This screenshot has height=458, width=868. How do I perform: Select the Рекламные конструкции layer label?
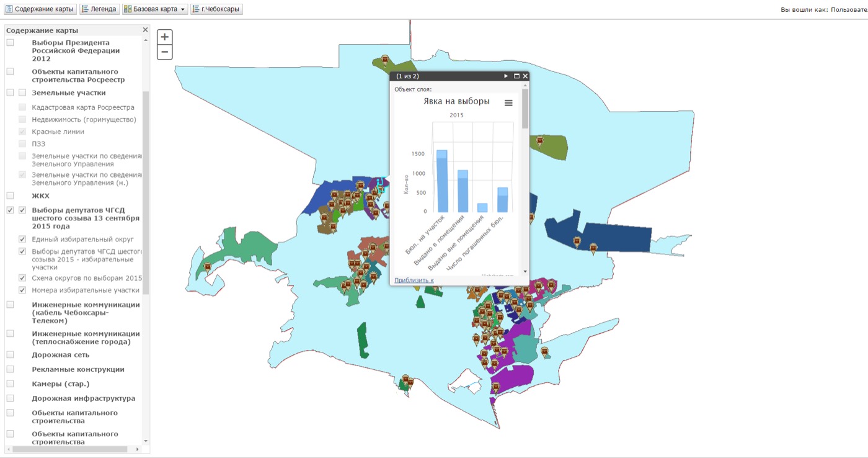click(78, 369)
